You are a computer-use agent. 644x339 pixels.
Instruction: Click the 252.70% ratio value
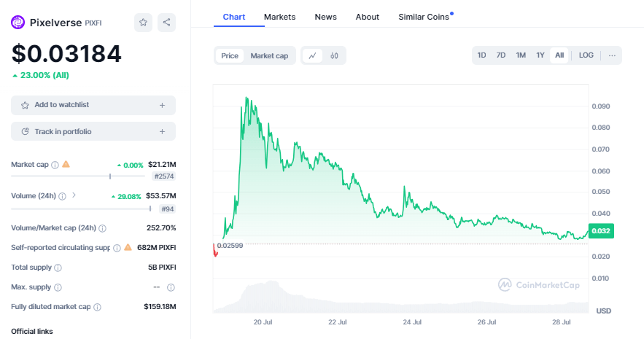click(x=161, y=227)
